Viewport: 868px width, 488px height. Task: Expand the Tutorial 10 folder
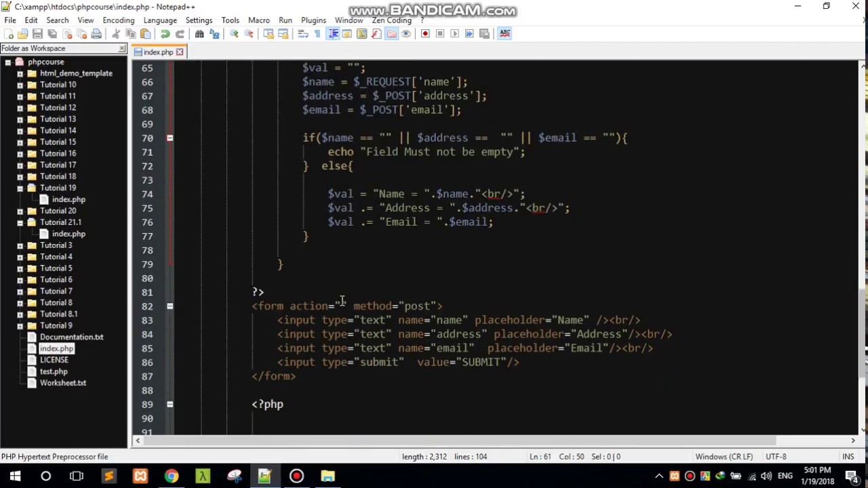(20, 85)
